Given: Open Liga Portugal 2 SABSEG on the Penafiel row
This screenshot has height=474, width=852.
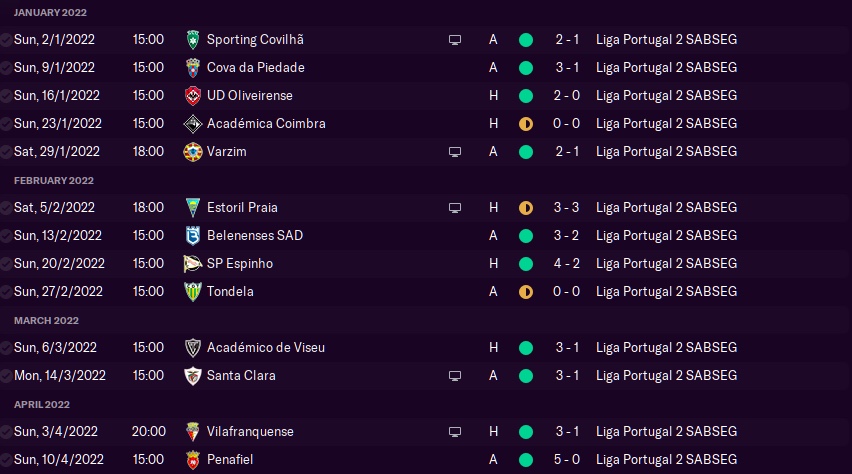Looking at the screenshot, I should (666, 460).
